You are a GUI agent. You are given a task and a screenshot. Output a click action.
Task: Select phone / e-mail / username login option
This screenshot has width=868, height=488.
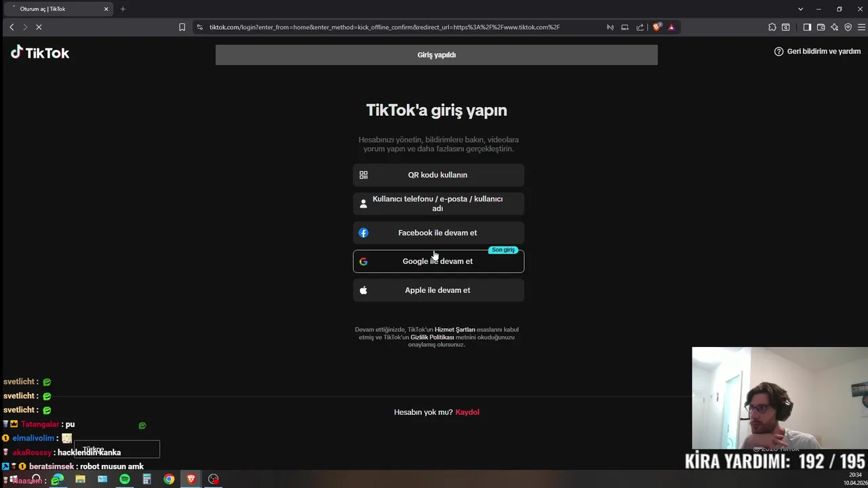[438, 203]
